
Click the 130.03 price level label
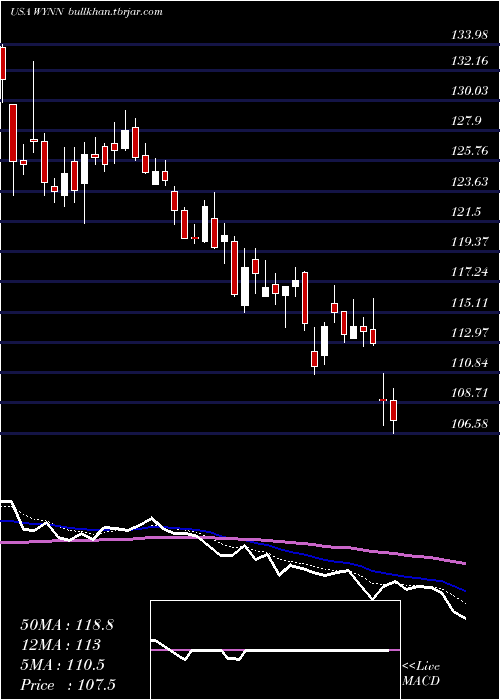pyautogui.click(x=469, y=91)
